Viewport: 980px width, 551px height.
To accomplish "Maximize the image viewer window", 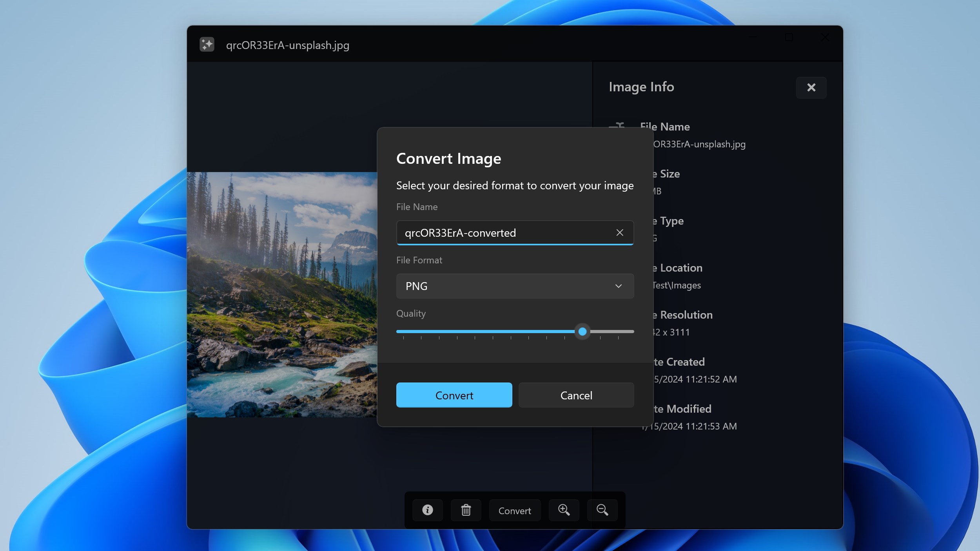I will click(789, 37).
